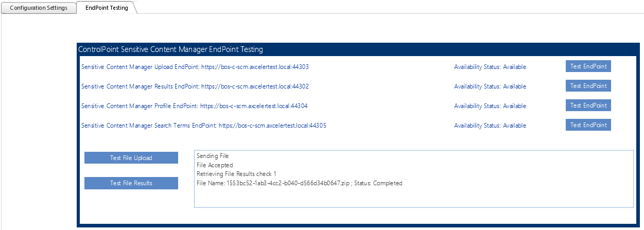The height and width of the screenshot is (230, 644).
Task: Select the EndPoint Testing tab
Action: (x=107, y=8)
